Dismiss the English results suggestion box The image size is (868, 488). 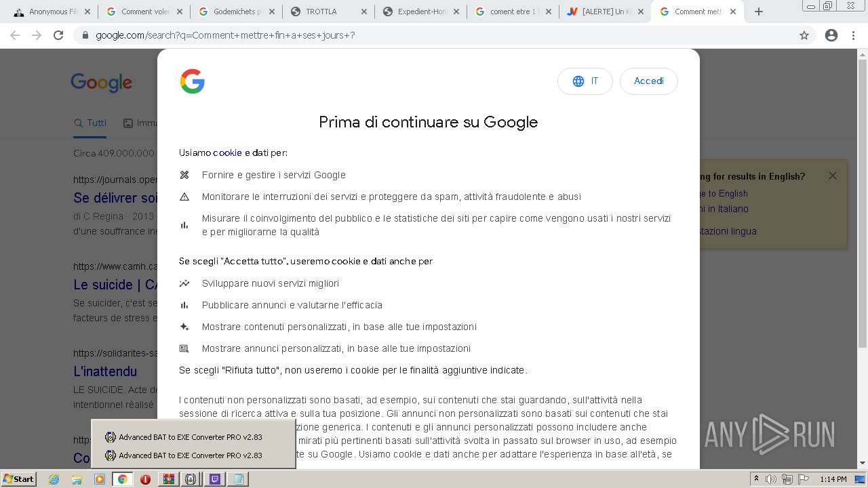(x=832, y=176)
